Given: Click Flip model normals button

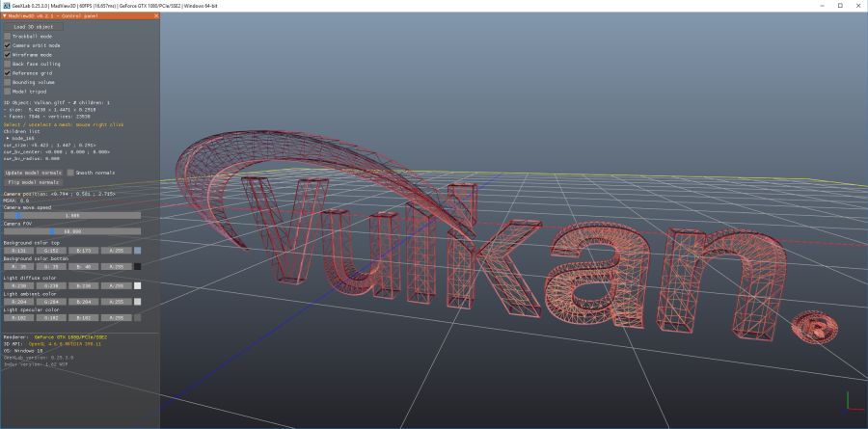Looking at the screenshot, I should pyautogui.click(x=33, y=182).
